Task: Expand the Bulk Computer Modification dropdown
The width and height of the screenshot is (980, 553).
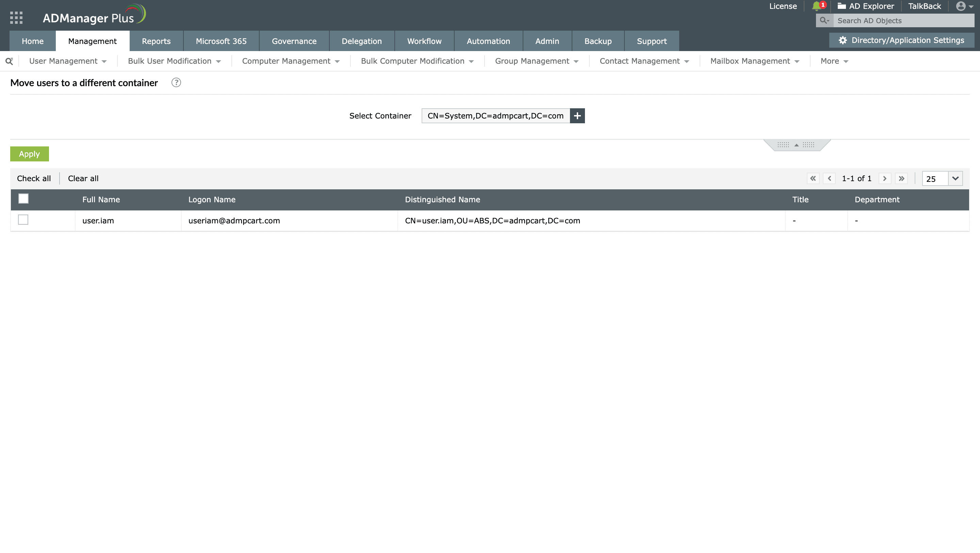Action: tap(417, 61)
